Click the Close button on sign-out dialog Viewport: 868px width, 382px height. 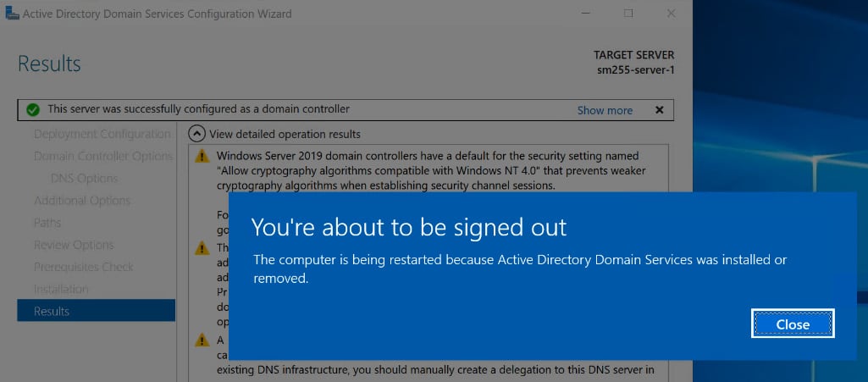(x=793, y=324)
